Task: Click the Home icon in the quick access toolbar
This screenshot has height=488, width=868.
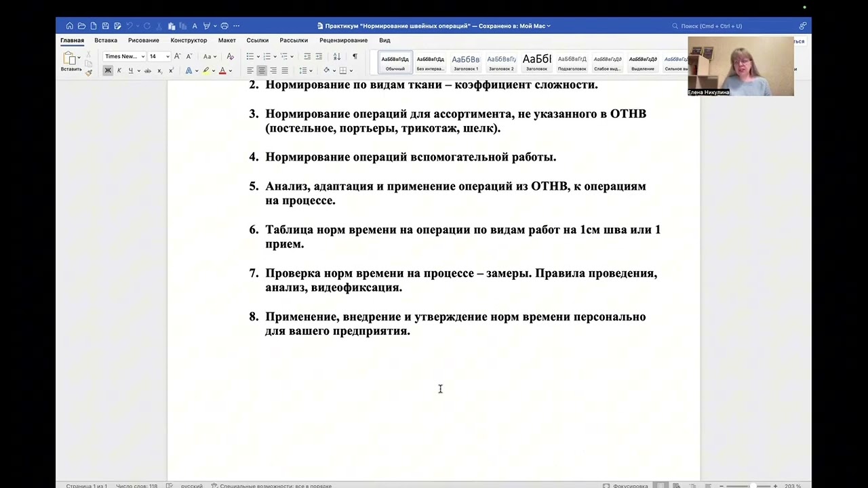Action: pyautogui.click(x=70, y=26)
